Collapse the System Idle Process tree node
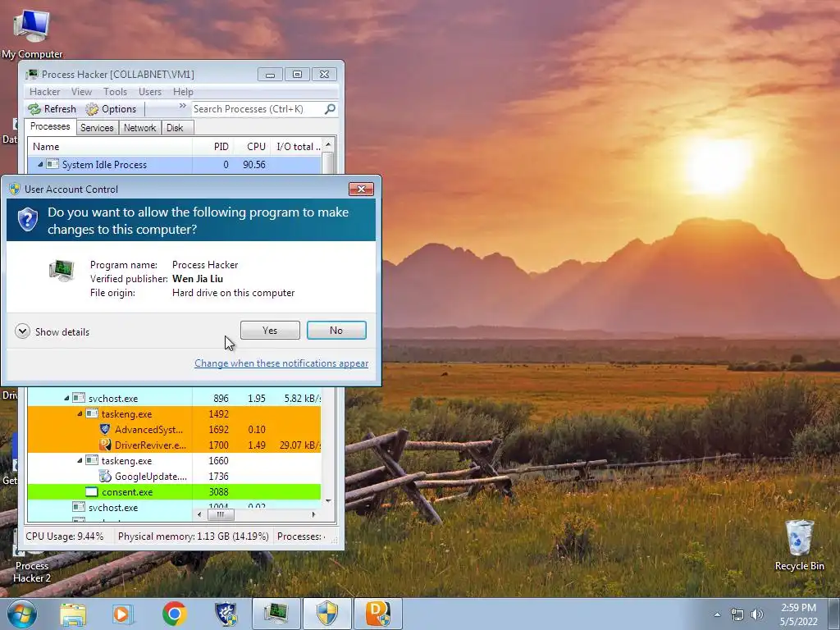The width and height of the screenshot is (840, 630). 40,164
